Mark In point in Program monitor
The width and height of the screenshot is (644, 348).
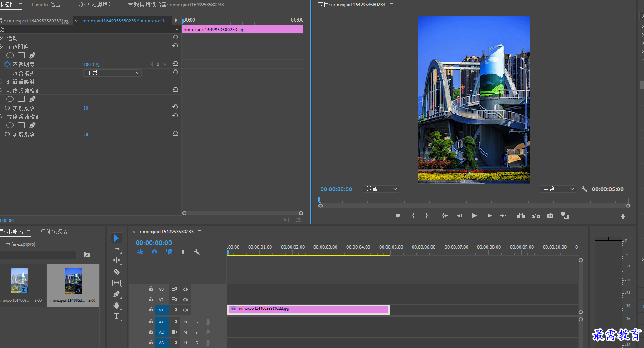[413, 216]
